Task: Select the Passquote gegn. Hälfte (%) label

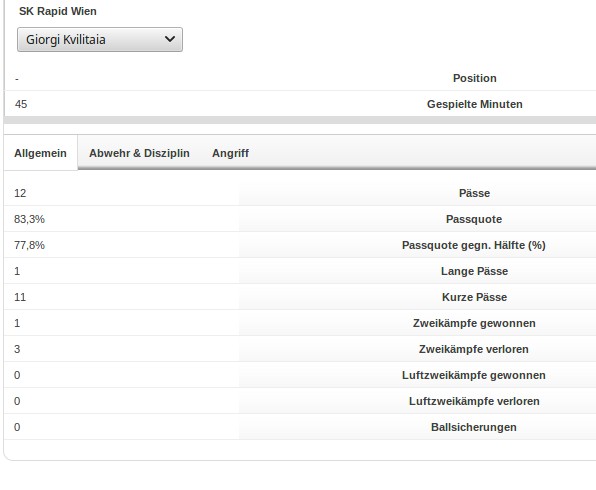Action: coord(474,245)
